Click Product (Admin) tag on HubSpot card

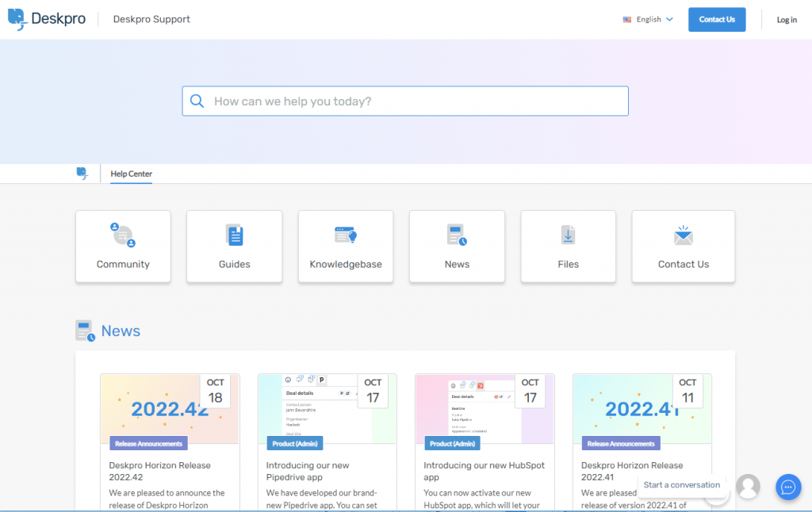(452, 444)
